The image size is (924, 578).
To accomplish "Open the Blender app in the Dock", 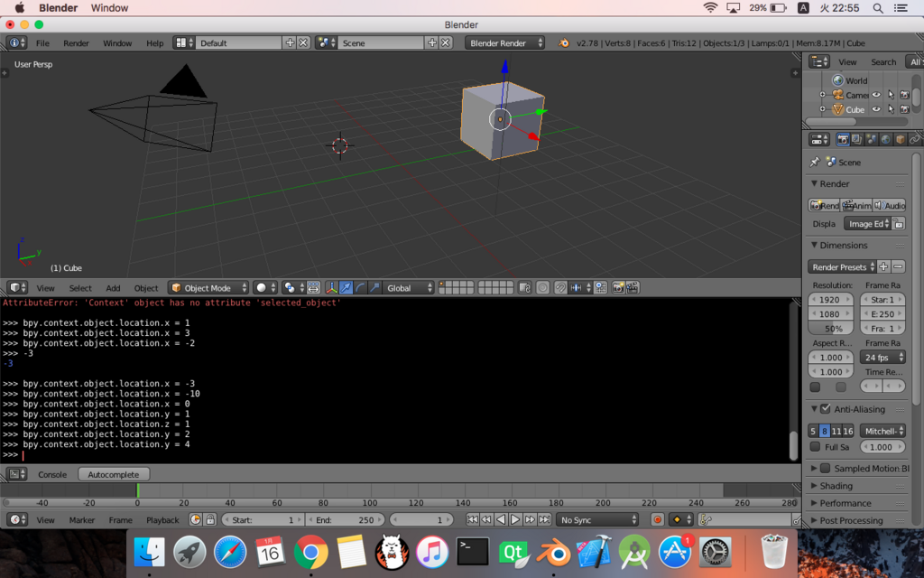I will (553, 553).
